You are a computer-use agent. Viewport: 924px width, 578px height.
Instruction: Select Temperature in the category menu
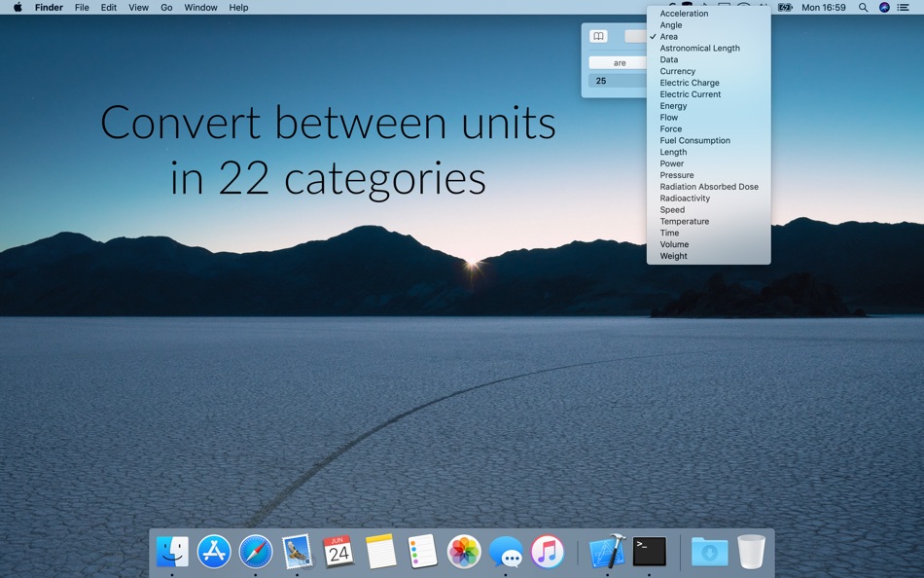tap(684, 222)
